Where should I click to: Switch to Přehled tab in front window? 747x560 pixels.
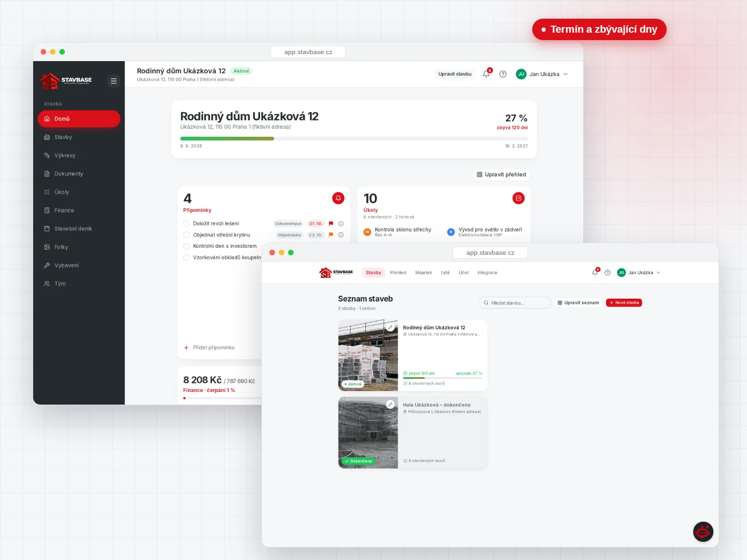(398, 273)
